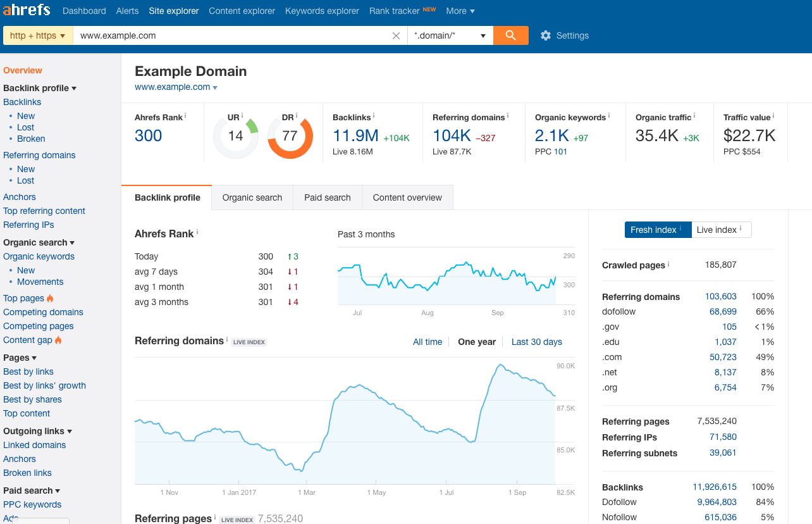Viewport: 812px width, 524px height.
Task: Click the Settings gear icon
Action: click(546, 35)
